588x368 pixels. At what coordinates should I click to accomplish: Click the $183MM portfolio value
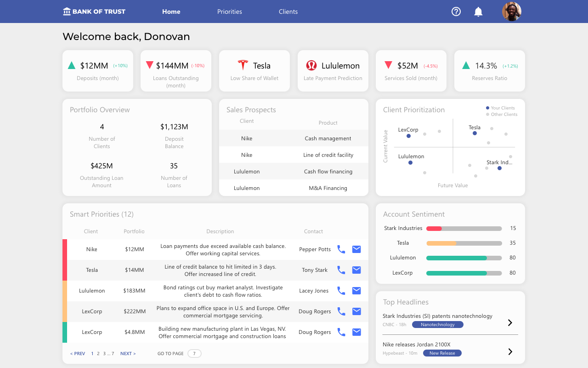[134, 291]
